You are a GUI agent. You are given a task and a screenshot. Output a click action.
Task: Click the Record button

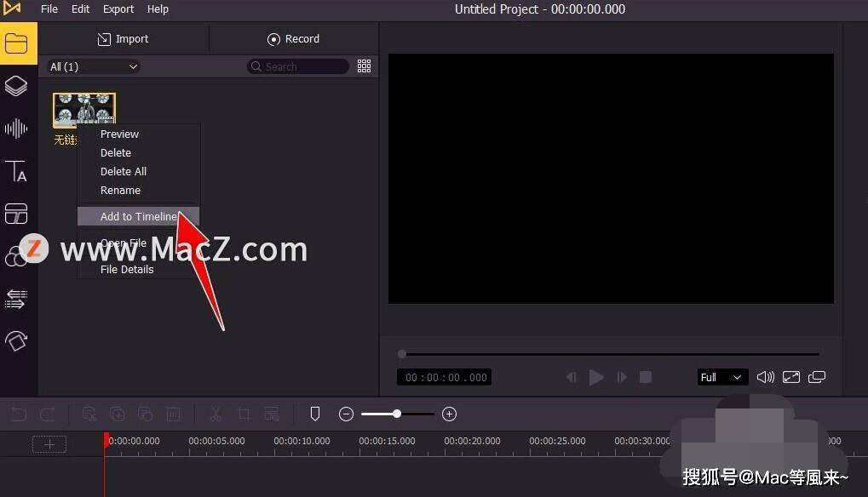click(x=293, y=38)
